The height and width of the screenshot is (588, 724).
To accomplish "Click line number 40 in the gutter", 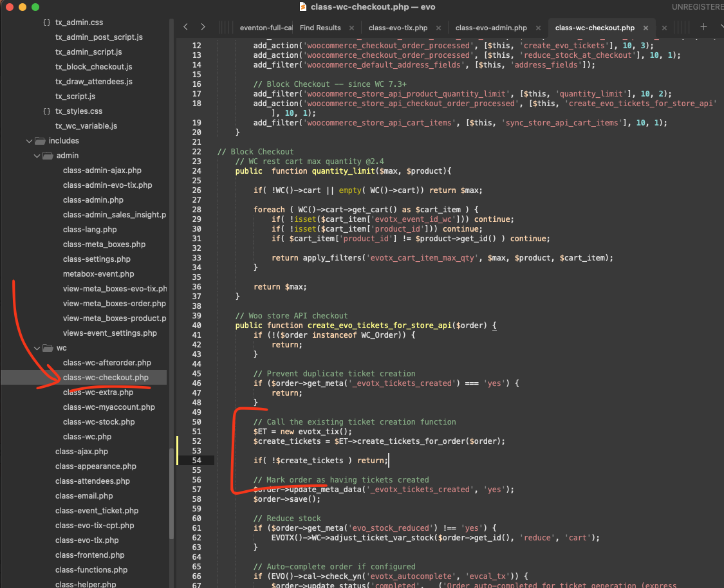I will 196,326.
